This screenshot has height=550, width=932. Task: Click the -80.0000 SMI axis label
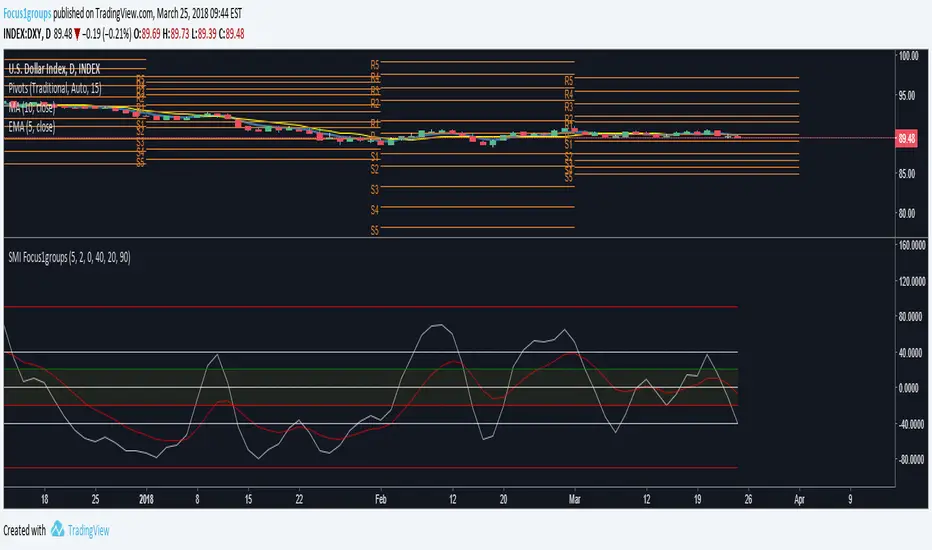coord(911,460)
